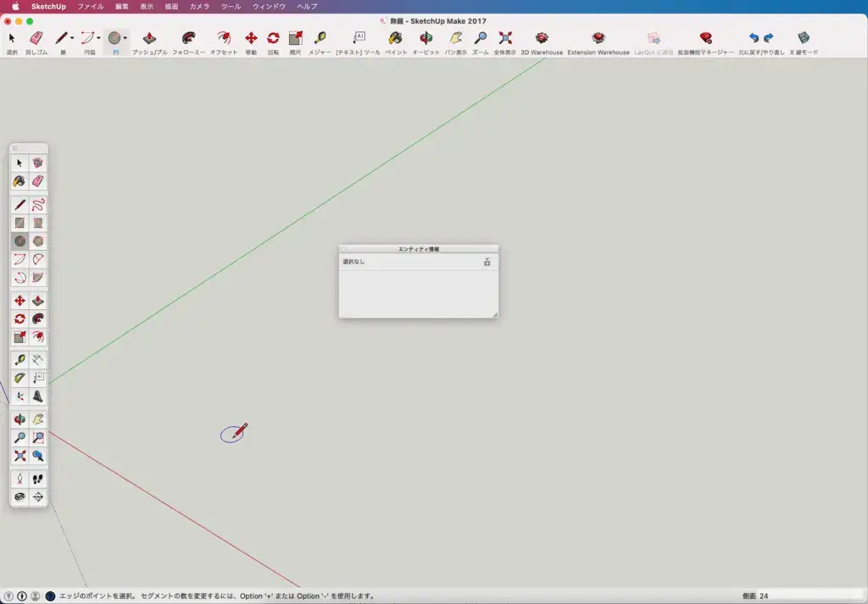Open the ヘルプ menu
The height and width of the screenshot is (604, 868).
[307, 7]
